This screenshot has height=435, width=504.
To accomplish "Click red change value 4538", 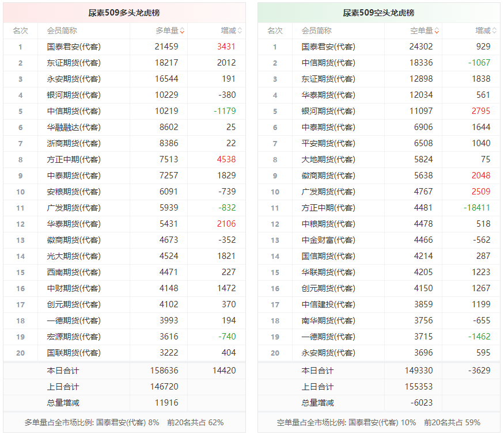I will (226, 159).
